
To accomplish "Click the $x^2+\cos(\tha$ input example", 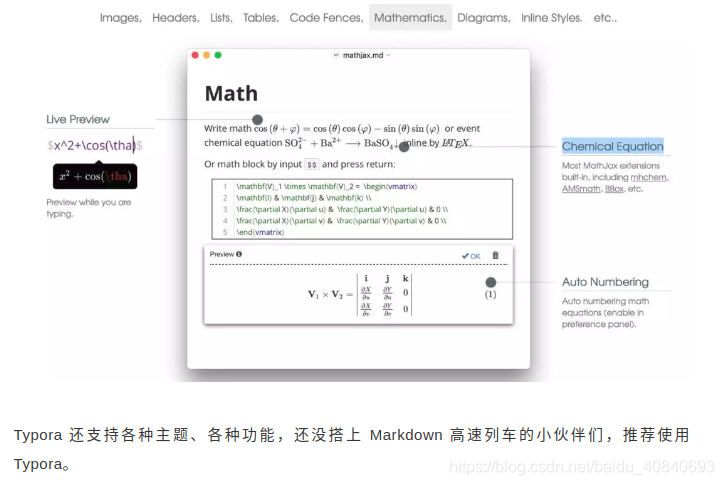I will point(95,146).
